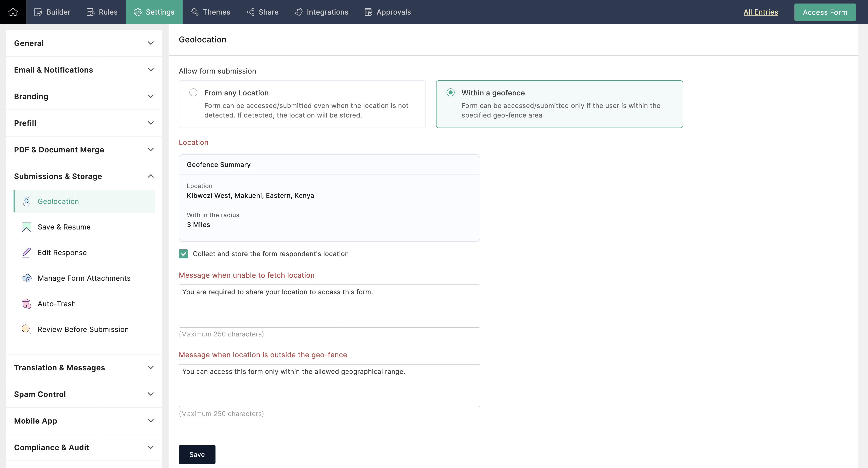This screenshot has height=468, width=868.
Task: Click the Auto-Trash bin icon
Action: click(27, 304)
